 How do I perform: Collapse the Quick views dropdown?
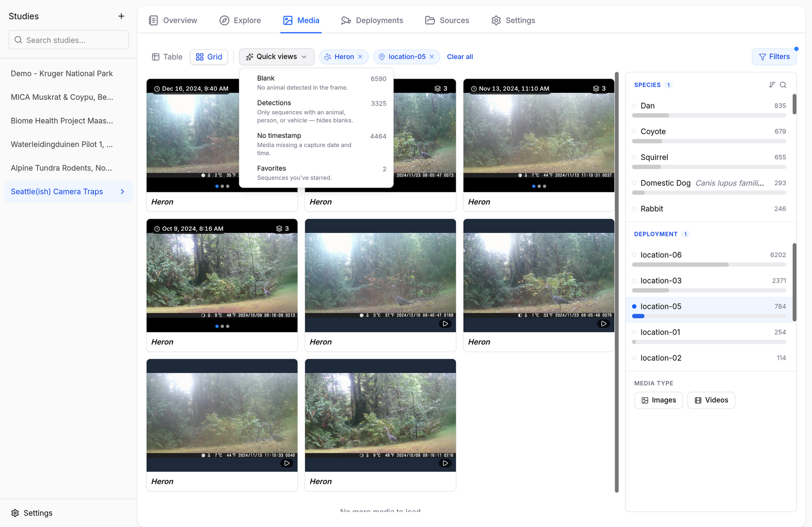coord(277,57)
